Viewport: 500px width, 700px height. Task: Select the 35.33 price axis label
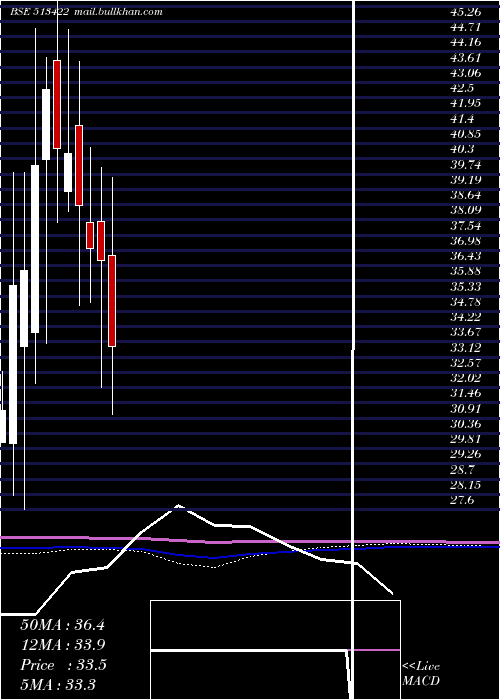pos(465,287)
